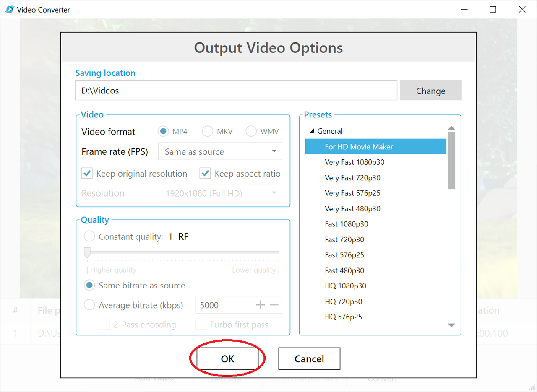The width and height of the screenshot is (537, 392).
Task: Decrease average bitrate with minus icon
Action: click(274, 305)
